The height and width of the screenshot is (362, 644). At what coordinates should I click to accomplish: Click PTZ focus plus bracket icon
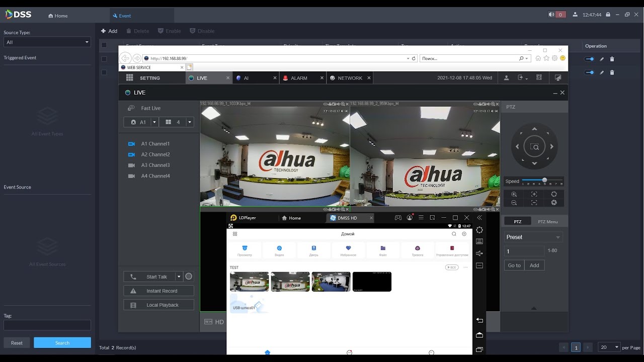[x=534, y=194]
